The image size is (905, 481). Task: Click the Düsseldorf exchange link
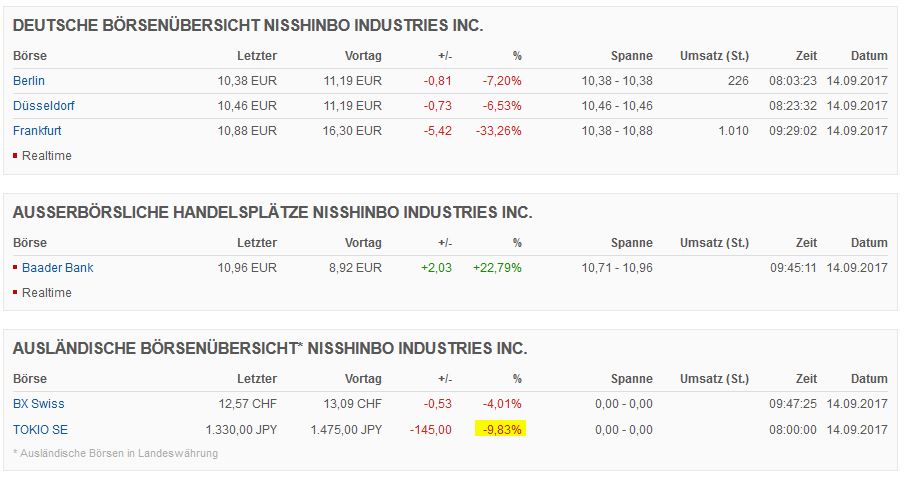43,106
